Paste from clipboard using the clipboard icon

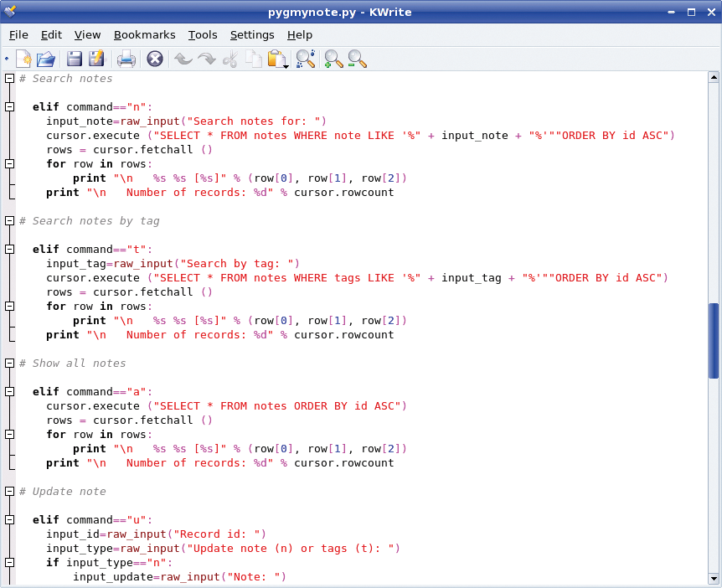[x=276, y=59]
